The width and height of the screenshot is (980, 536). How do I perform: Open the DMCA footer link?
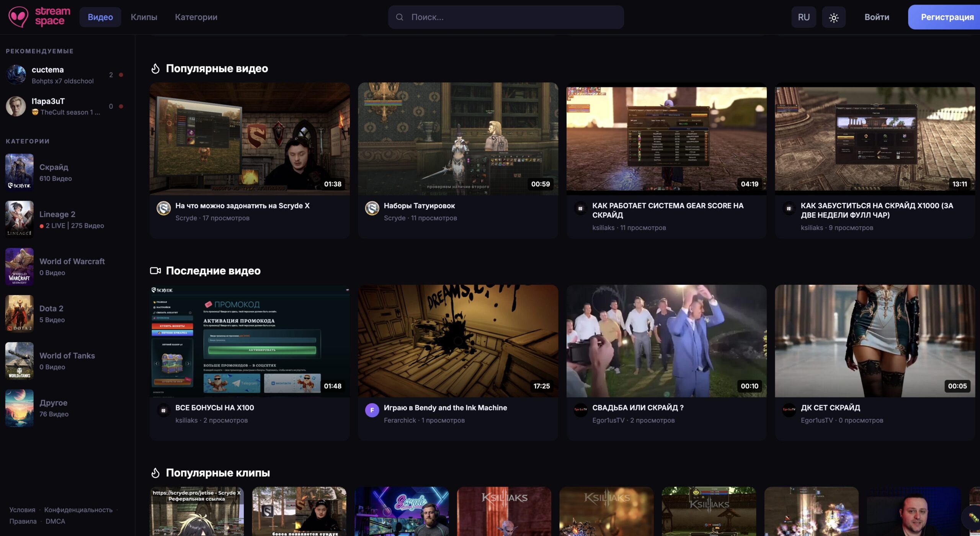point(55,521)
